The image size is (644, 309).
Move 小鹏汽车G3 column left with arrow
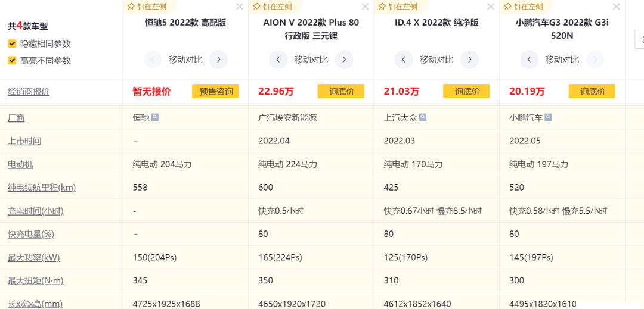(x=530, y=60)
